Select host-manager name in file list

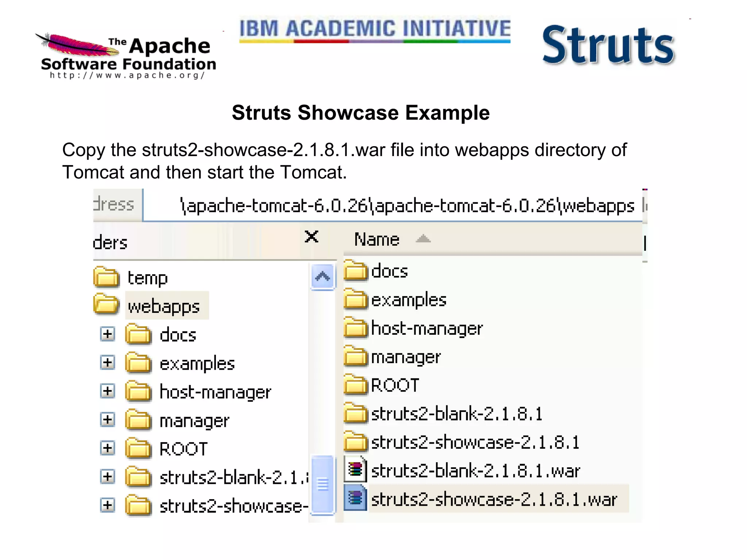pos(427,328)
